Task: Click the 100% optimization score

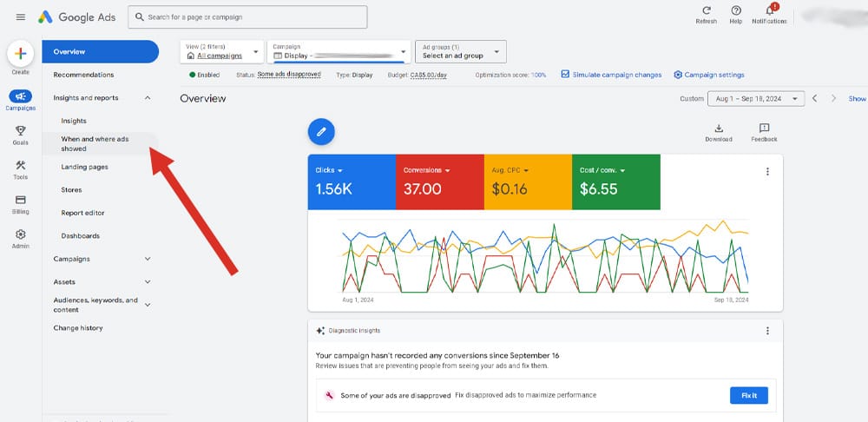Action: pos(539,75)
